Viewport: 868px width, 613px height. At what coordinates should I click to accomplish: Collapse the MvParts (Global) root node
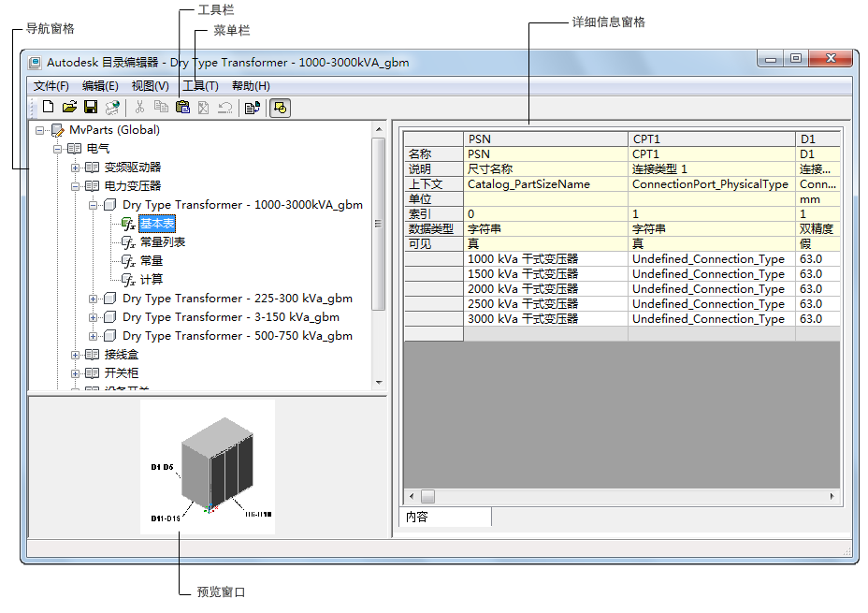pos(40,131)
